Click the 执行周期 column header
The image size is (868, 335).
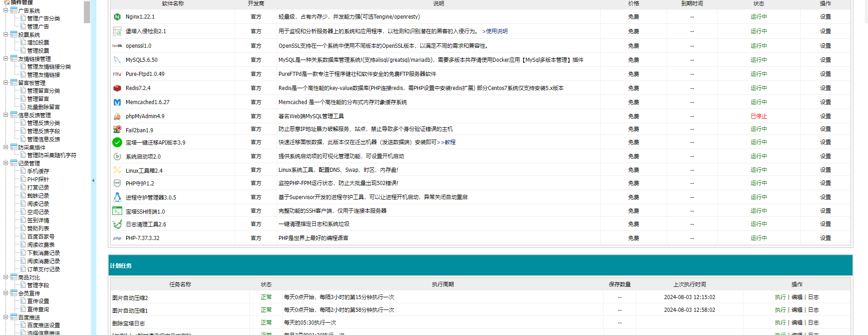(x=443, y=285)
